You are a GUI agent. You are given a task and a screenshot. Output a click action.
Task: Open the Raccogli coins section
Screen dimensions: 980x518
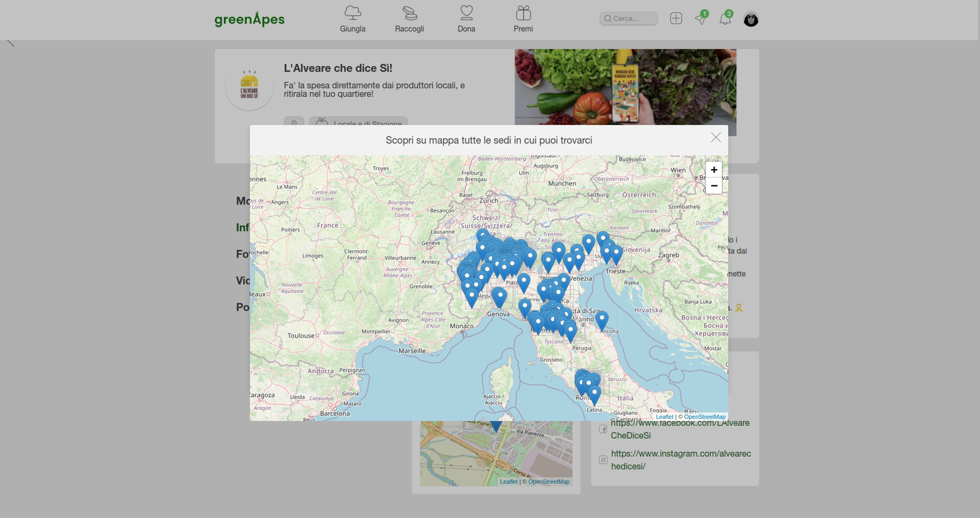(x=409, y=19)
